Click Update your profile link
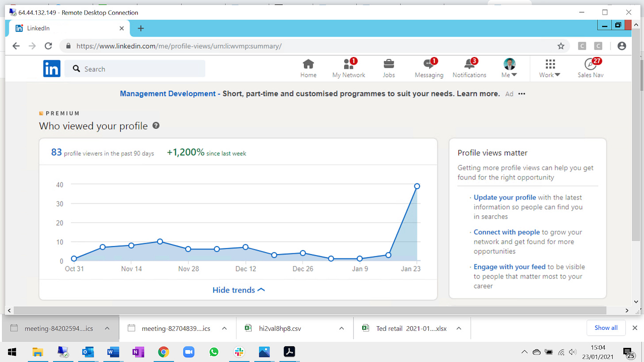644x362 pixels. point(505,197)
